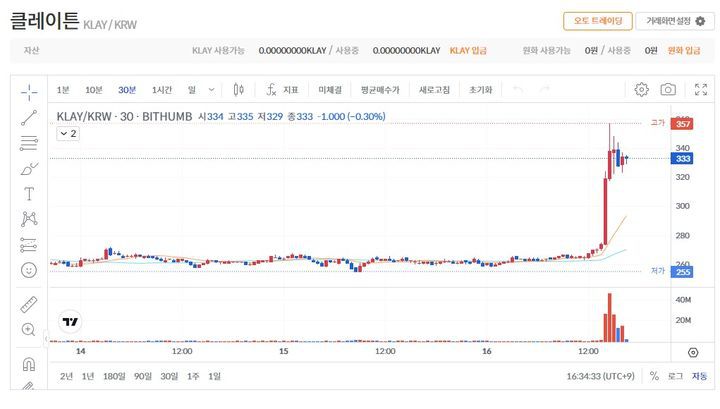
Task: Toggle 자동 (auto) scale
Action: [x=699, y=376]
